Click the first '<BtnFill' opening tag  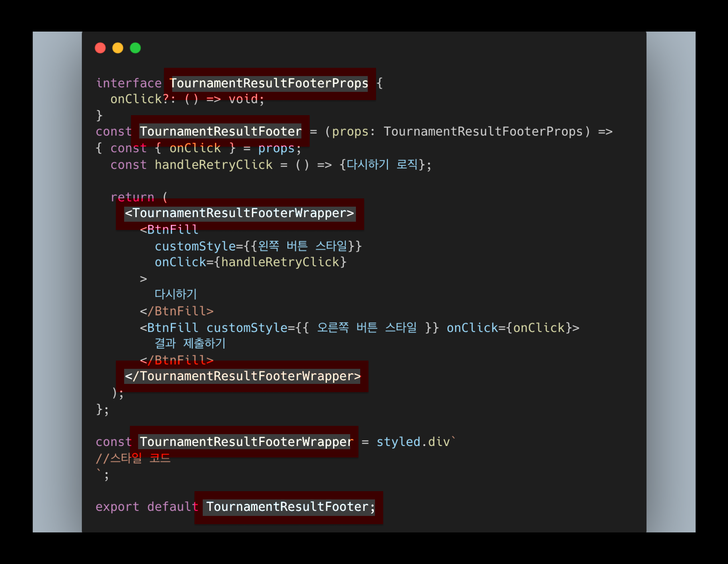(x=169, y=230)
